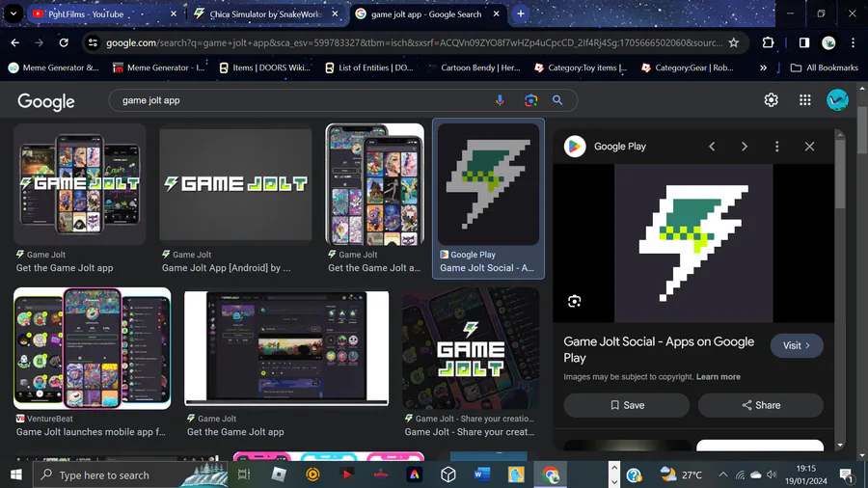Open weather widget showing 27°C

coord(681,474)
